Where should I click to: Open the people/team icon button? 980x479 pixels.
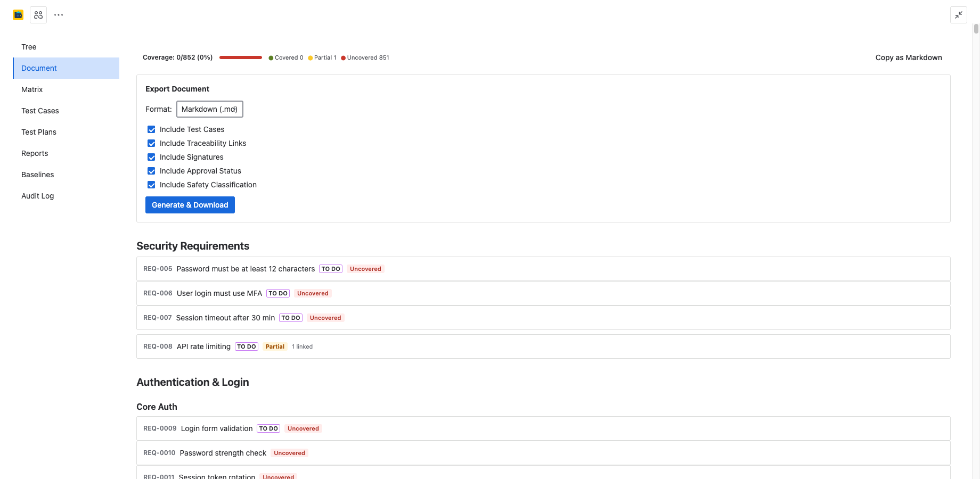(x=38, y=15)
